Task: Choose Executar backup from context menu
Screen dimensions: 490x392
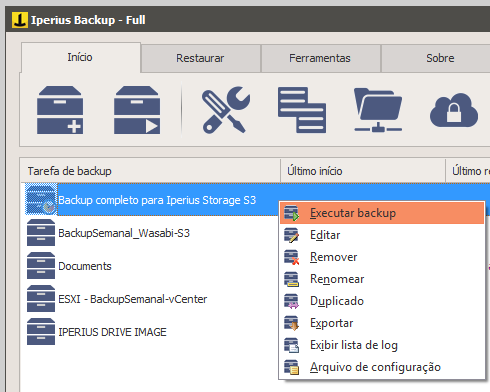Action: (382, 213)
